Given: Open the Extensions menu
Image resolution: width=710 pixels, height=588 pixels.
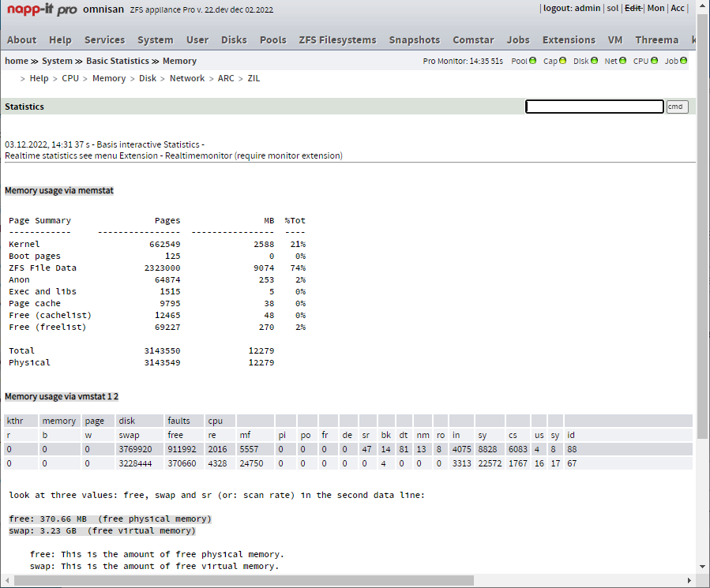Looking at the screenshot, I should pos(569,39).
